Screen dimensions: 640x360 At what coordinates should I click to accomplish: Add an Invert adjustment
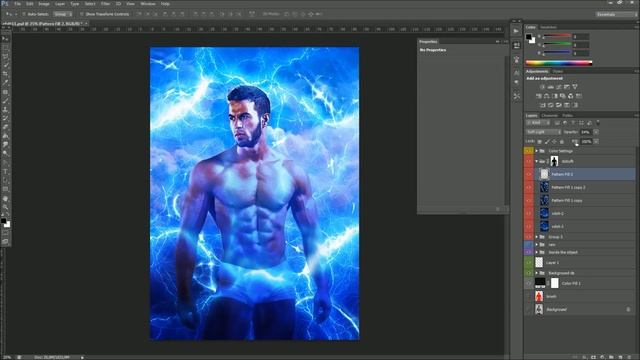coord(543,105)
